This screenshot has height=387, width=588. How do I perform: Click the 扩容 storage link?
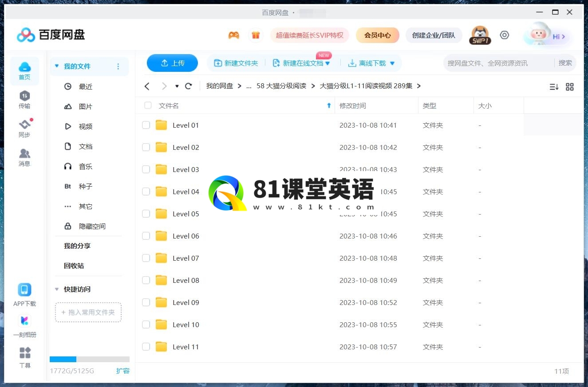pos(123,371)
